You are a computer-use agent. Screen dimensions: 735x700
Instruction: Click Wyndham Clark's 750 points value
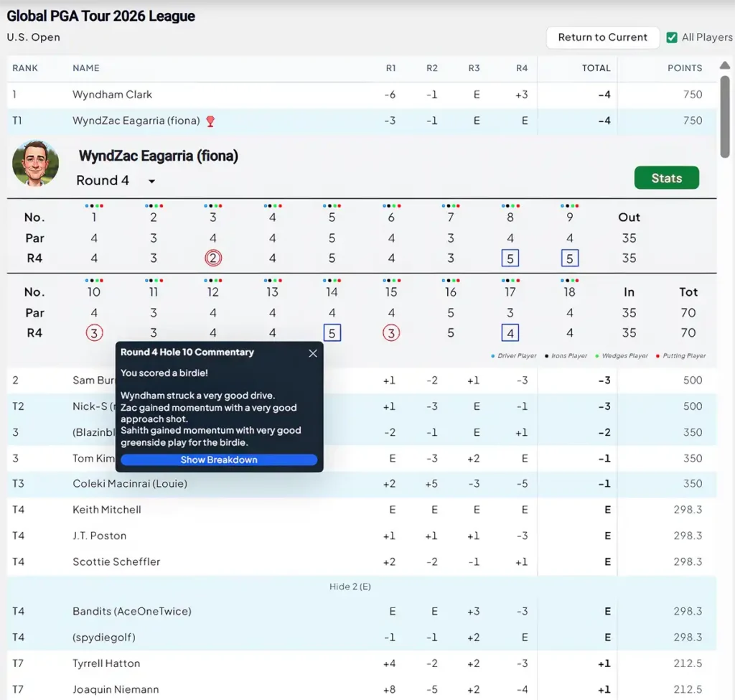point(693,95)
